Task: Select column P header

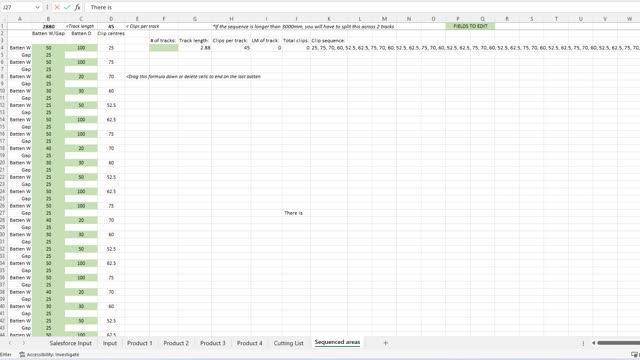Action: pos(458,19)
